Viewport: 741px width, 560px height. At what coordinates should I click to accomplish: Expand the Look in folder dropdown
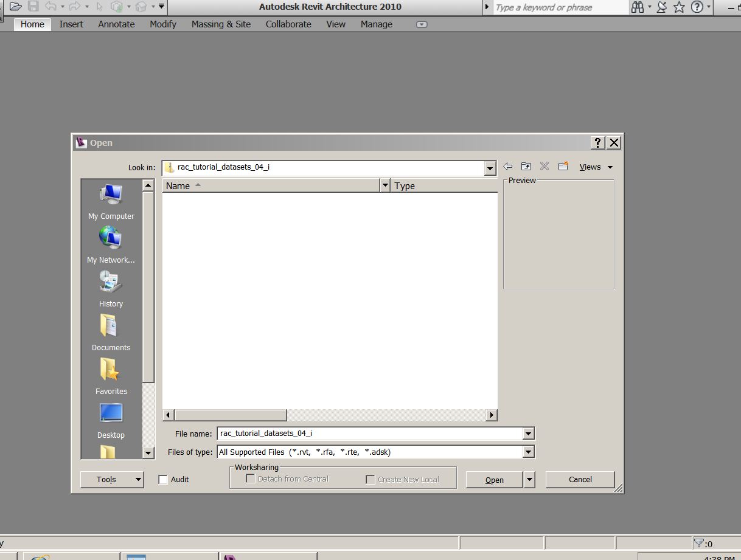click(x=490, y=168)
